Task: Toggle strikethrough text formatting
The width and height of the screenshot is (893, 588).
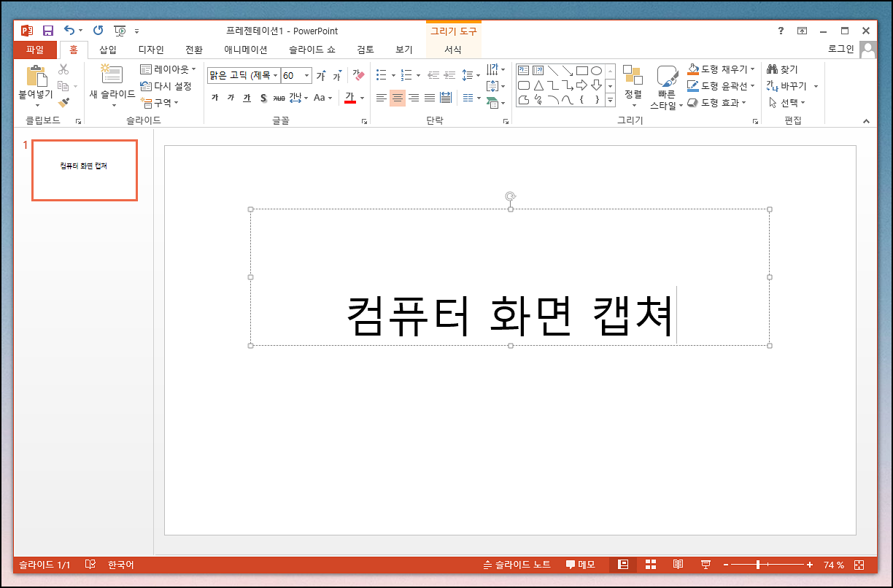Action: tap(279, 98)
